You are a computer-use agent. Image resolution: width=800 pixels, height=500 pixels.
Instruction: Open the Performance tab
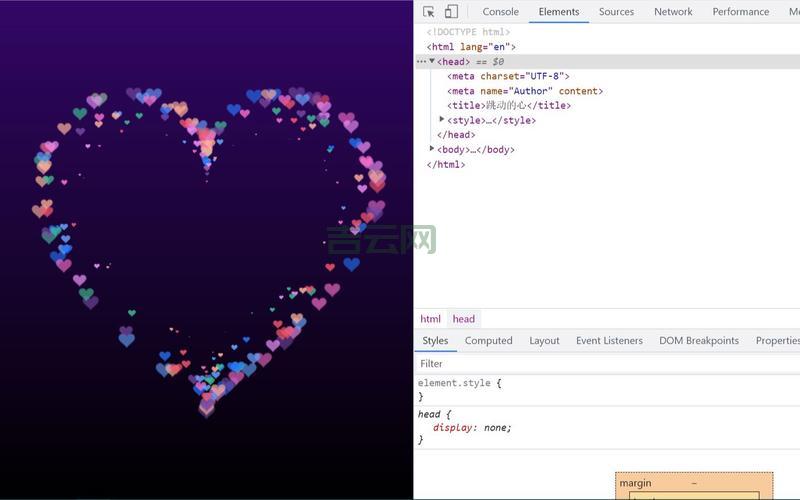tap(740, 12)
